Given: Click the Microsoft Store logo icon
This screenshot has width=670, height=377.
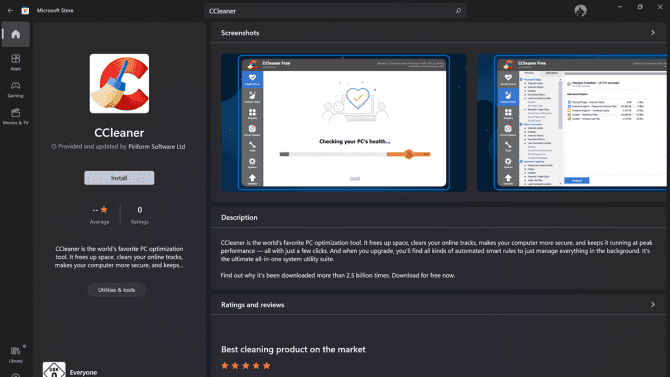Looking at the screenshot, I should pos(25,11).
